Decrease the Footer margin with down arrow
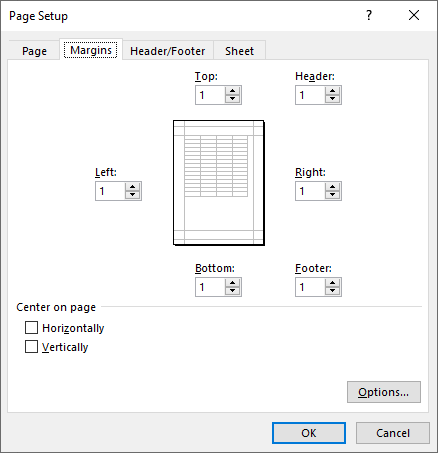The width and height of the screenshot is (438, 453). click(x=332, y=291)
